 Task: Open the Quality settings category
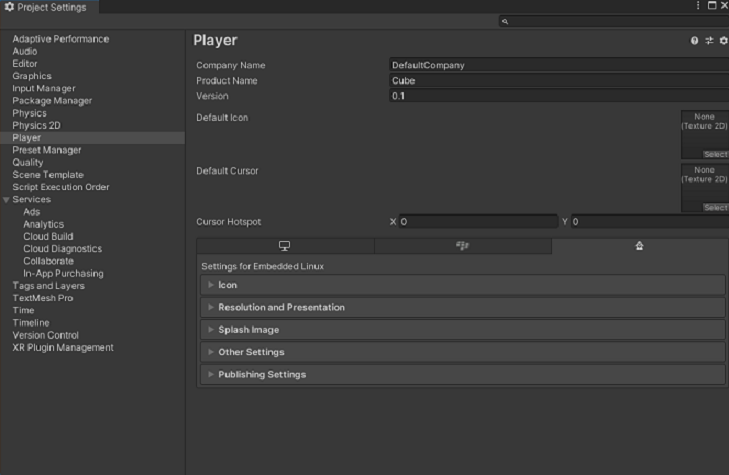click(28, 162)
